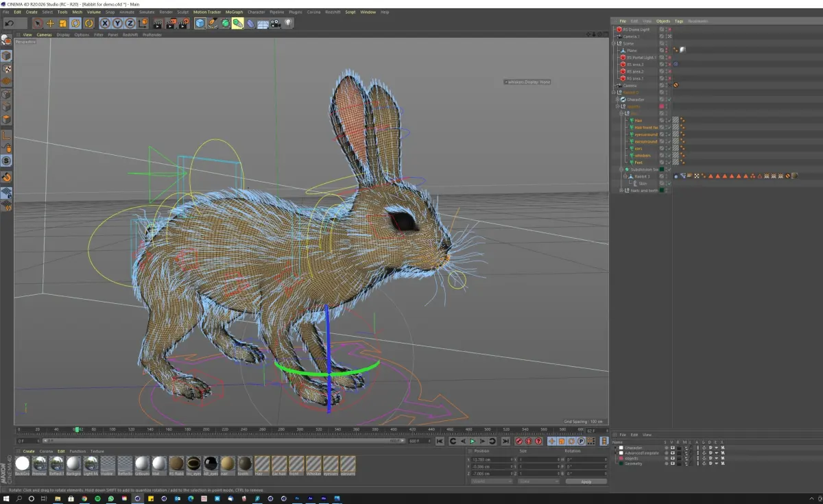Expand the Character object tree node
Image resolution: width=823 pixels, height=504 pixels.
click(617, 99)
